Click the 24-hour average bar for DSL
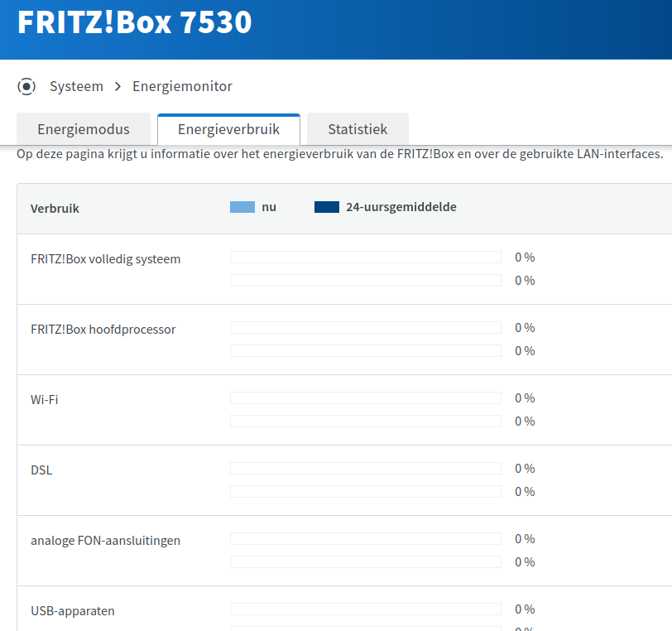Viewport: 672px width, 631px height. point(365,492)
